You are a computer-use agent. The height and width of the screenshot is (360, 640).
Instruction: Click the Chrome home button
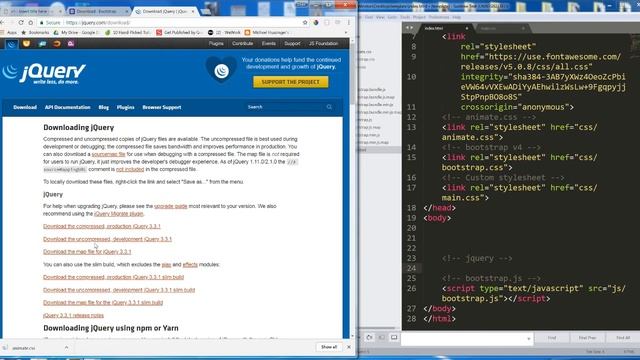pyautogui.click(x=31, y=22)
